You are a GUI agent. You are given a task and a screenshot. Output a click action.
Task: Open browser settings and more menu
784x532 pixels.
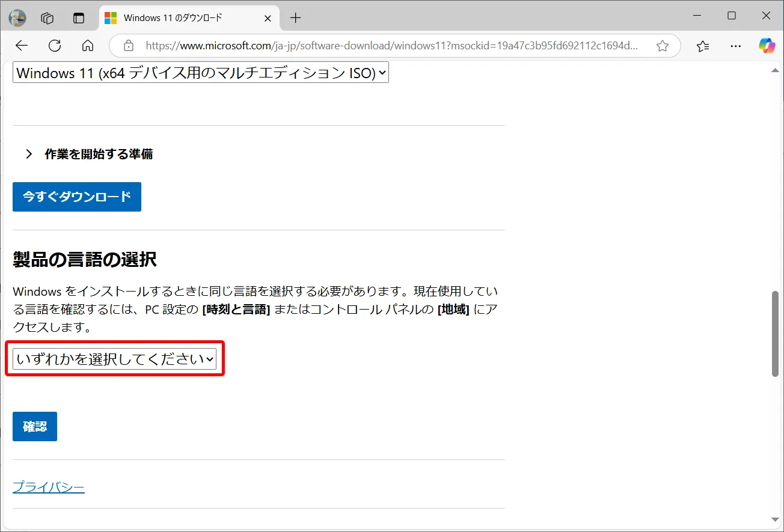pyautogui.click(x=735, y=46)
